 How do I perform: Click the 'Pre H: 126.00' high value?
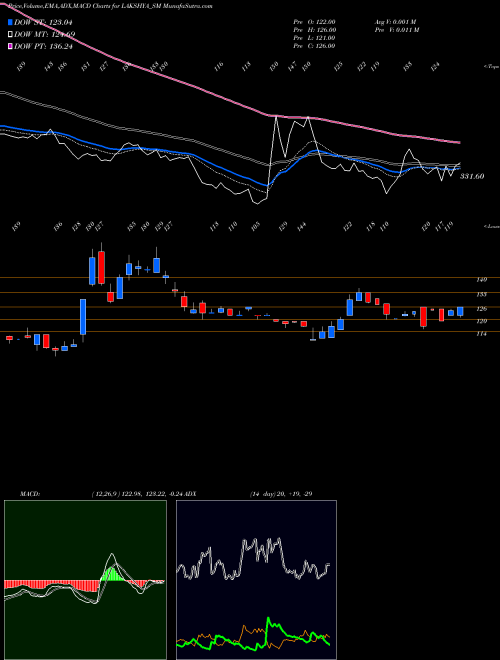(x=314, y=30)
